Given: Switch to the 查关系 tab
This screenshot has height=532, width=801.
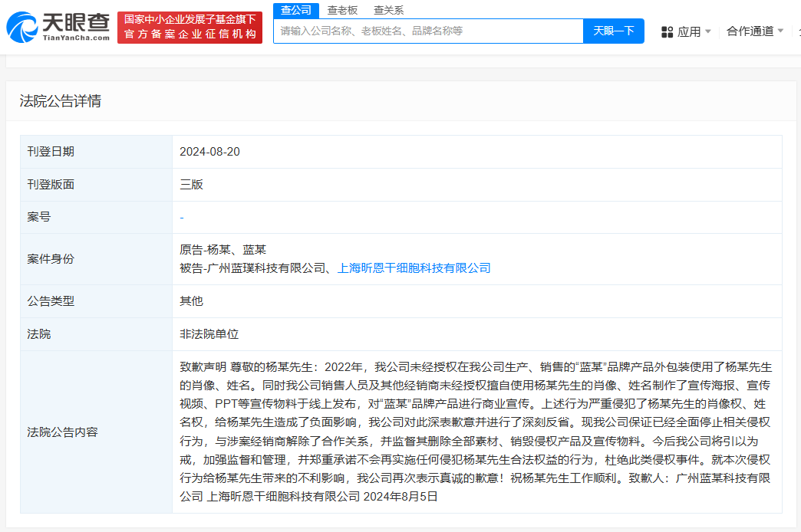Looking at the screenshot, I should point(389,10).
